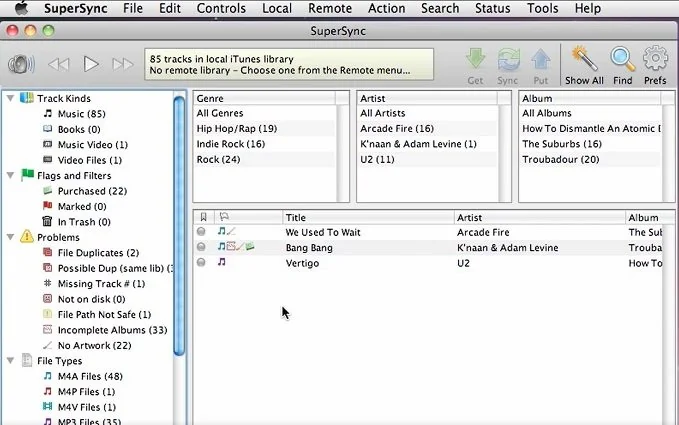Select Music Video (1) filter
Screen dimensions: 679x425
(x=93, y=145)
